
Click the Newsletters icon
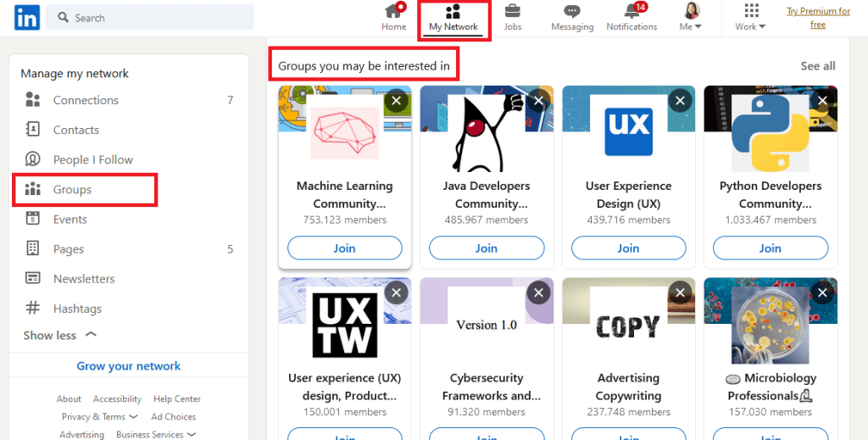click(x=33, y=278)
